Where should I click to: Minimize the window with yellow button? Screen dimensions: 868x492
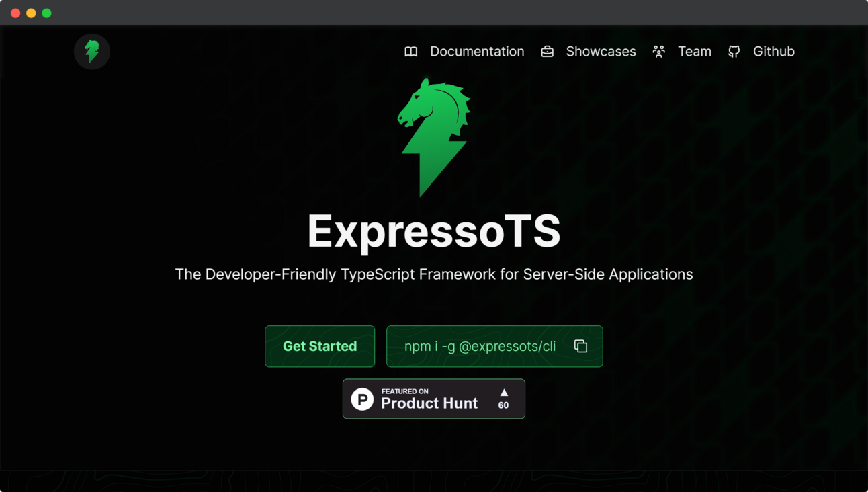[x=31, y=13]
